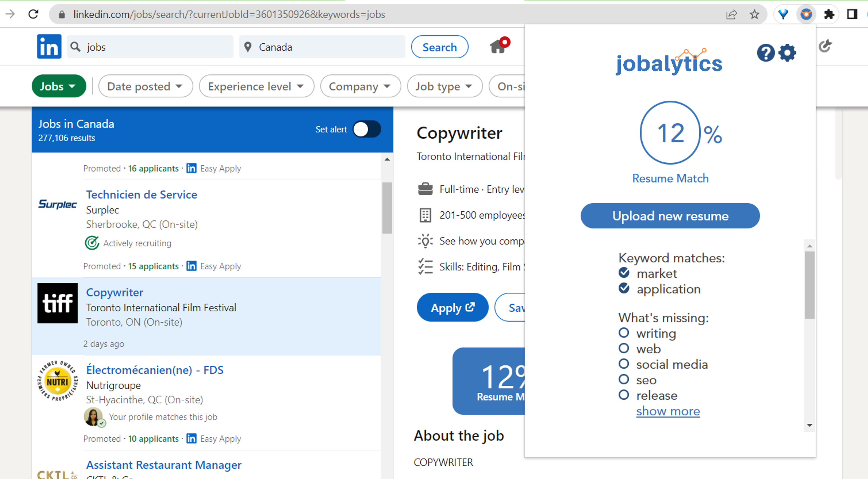
Task: Check the 'writing' missing keyword circle
Action: 624,333
